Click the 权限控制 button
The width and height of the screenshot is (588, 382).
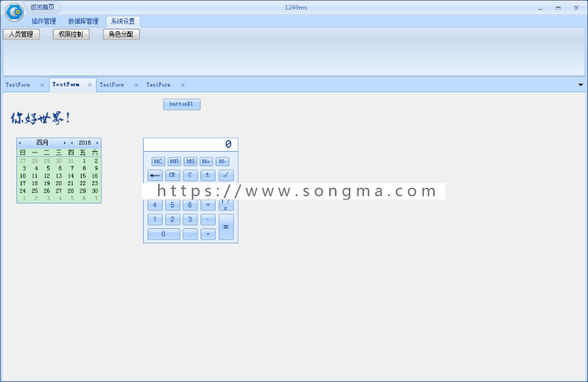[x=71, y=34]
